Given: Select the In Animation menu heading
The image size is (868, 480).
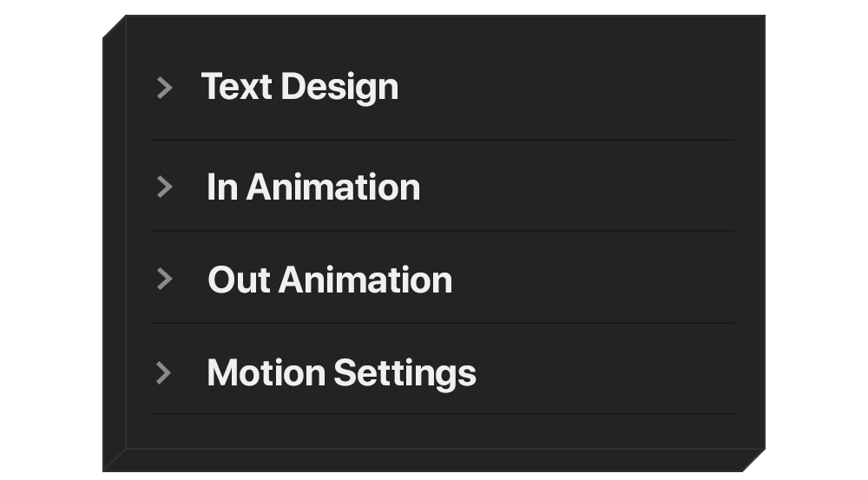Looking at the screenshot, I should pos(313,187).
